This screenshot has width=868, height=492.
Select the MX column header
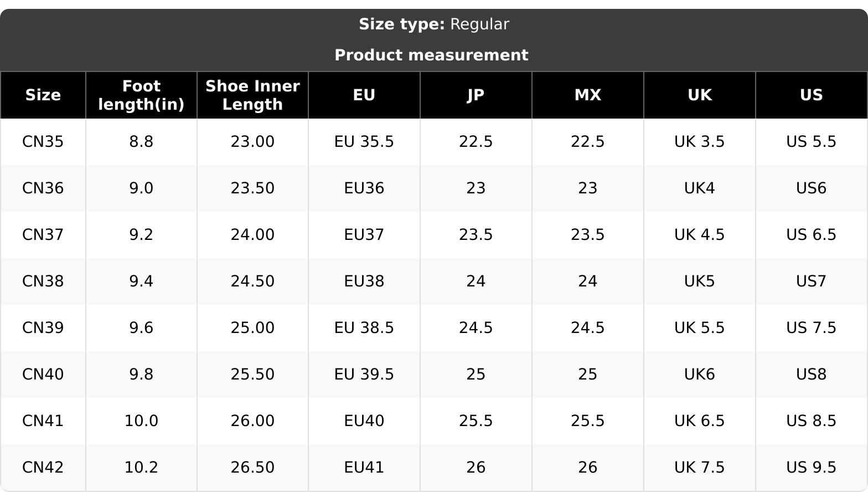click(588, 95)
